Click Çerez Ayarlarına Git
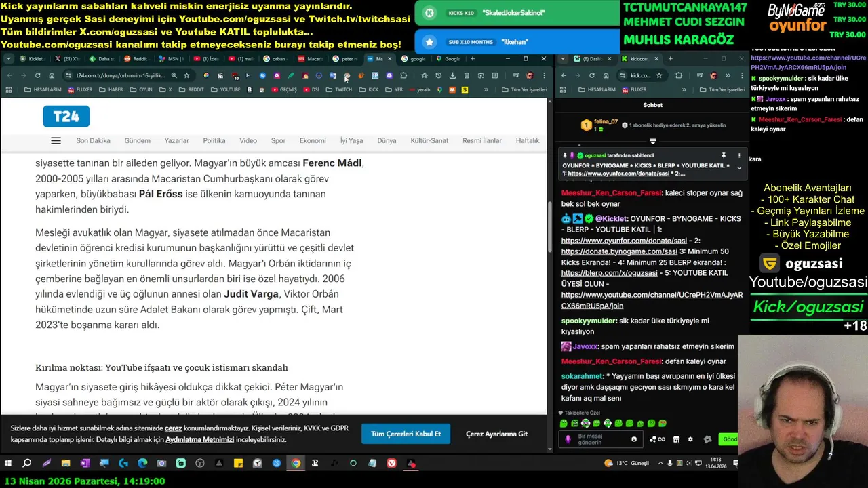 coord(496,434)
